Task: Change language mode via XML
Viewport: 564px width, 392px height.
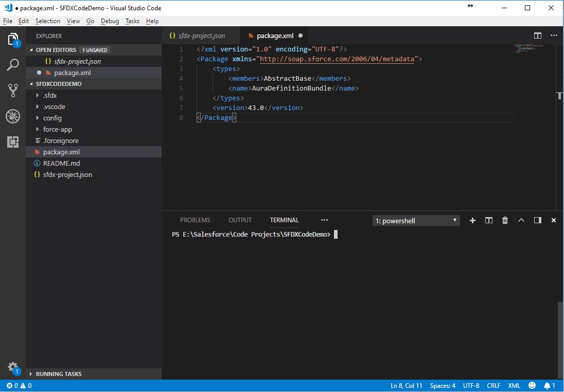Action: pos(514,385)
